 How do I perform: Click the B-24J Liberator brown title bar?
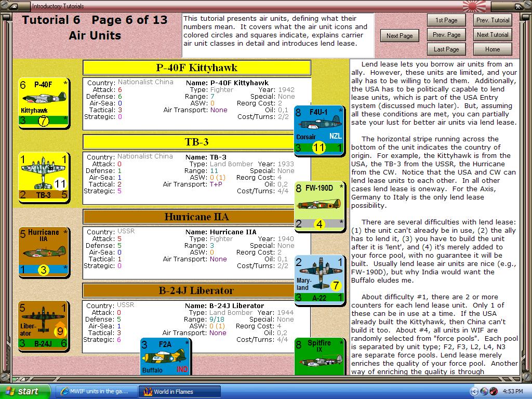[x=189, y=290]
